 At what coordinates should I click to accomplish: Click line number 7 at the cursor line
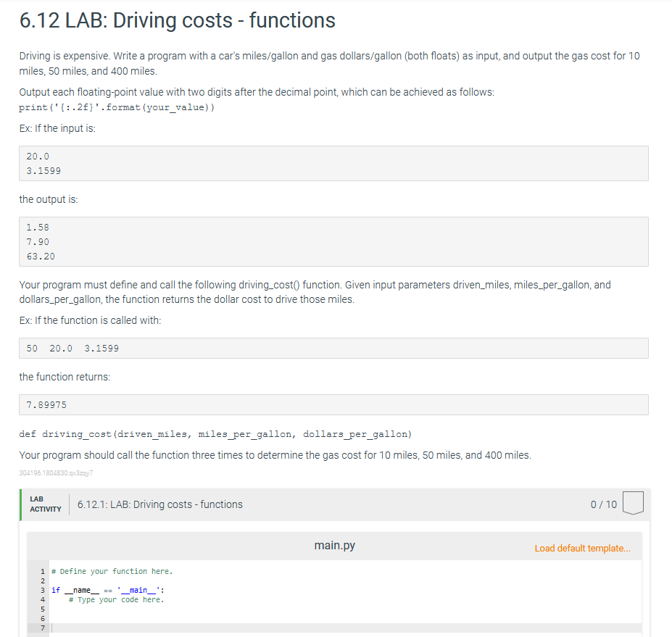(43, 628)
